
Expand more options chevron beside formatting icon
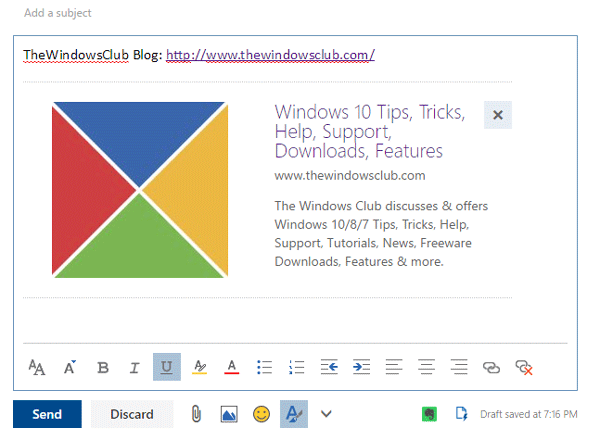coord(326,414)
